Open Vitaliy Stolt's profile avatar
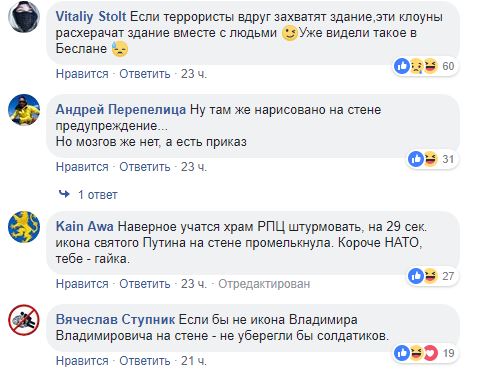Viewport: 496px width, 371px height. [x=24, y=17]
